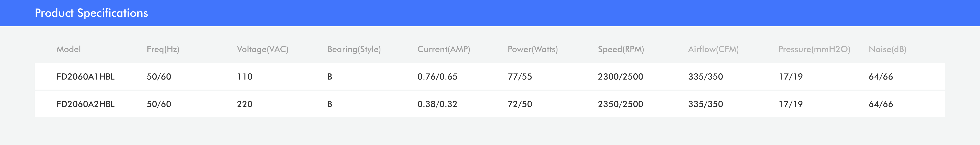Click the 0.76/0.65 current value
Viewport: 980px width, 145px height.
pos(437,77)
